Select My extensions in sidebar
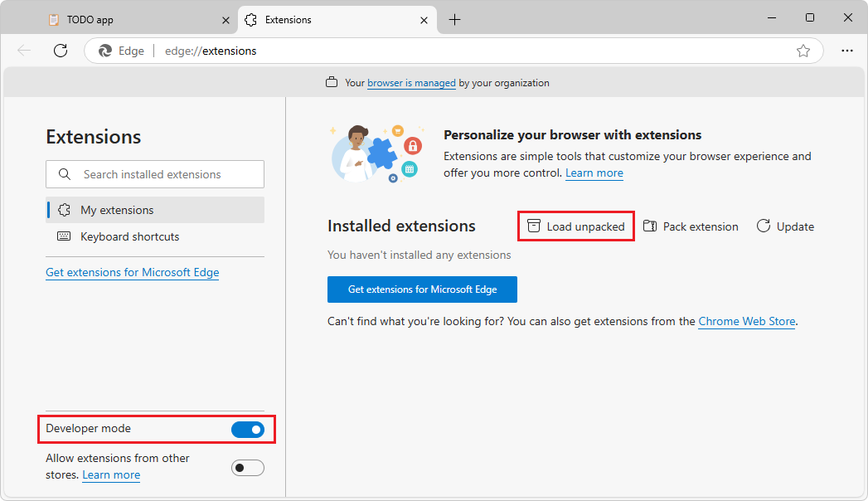The height and width of the screenshot is (501, 868). coord(155,210)
